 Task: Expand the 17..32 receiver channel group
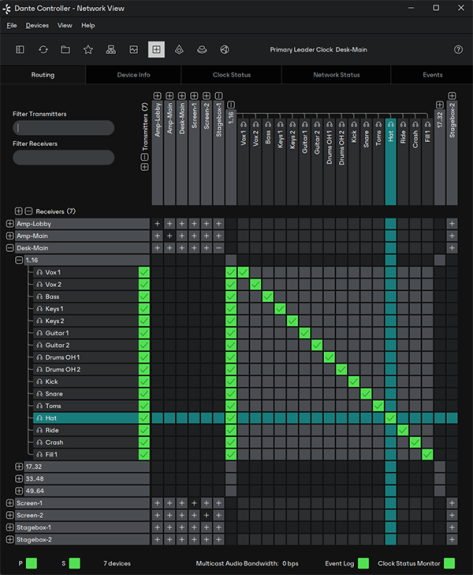click(19, 466)
